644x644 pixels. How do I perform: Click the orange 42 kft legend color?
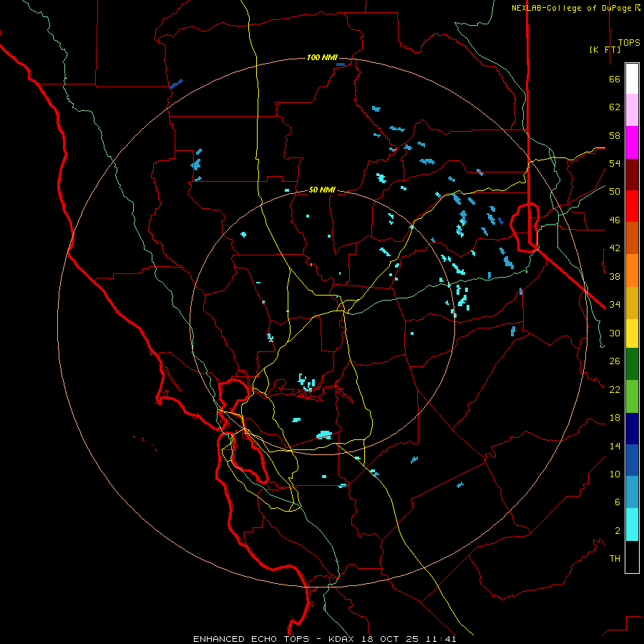632,270
